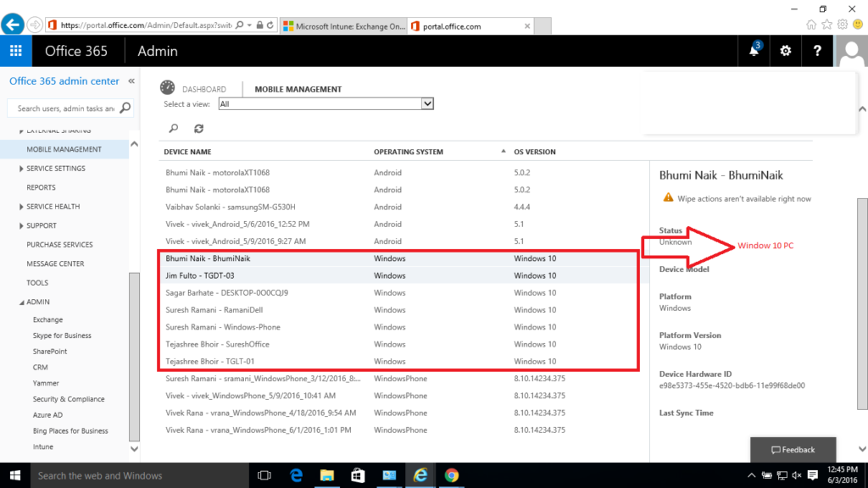
Task: Click the Dashboard speedometer icon
Action: (x=169, y=88)
